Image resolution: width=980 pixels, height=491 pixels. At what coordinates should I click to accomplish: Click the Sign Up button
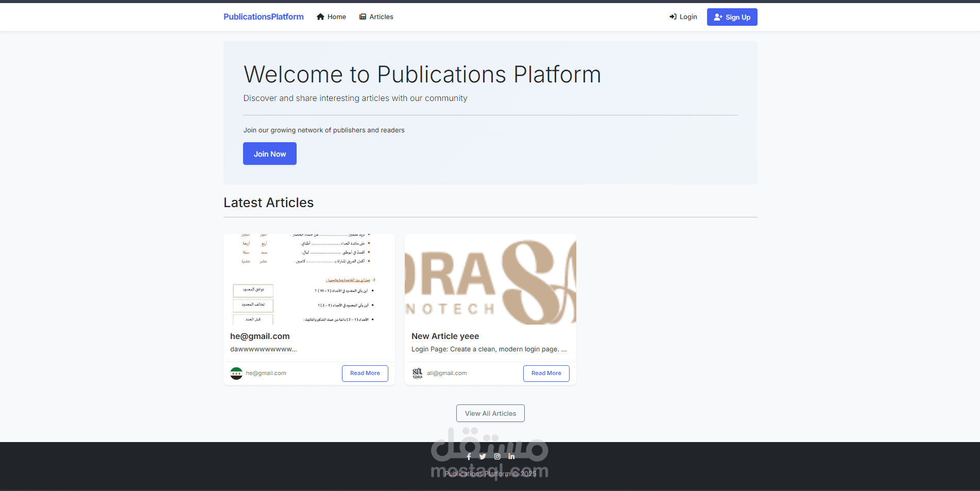(x=732, y=17)
